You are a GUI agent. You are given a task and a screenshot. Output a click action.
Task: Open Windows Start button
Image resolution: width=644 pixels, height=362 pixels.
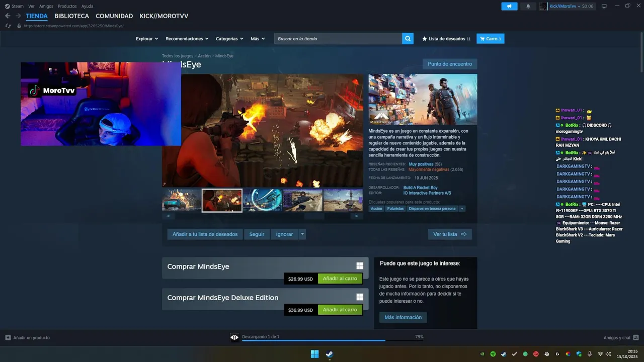[314, 354]
